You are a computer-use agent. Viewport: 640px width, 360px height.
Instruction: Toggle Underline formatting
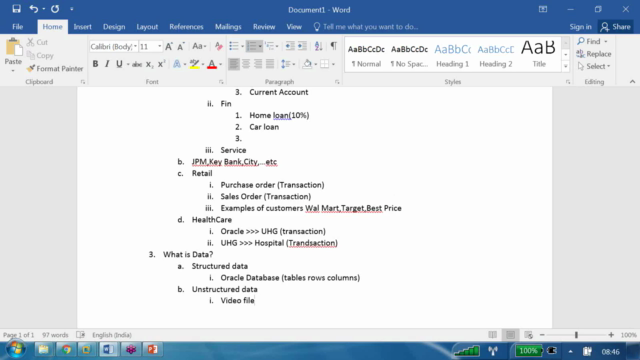pyautogui.click(x=119, y=64)
